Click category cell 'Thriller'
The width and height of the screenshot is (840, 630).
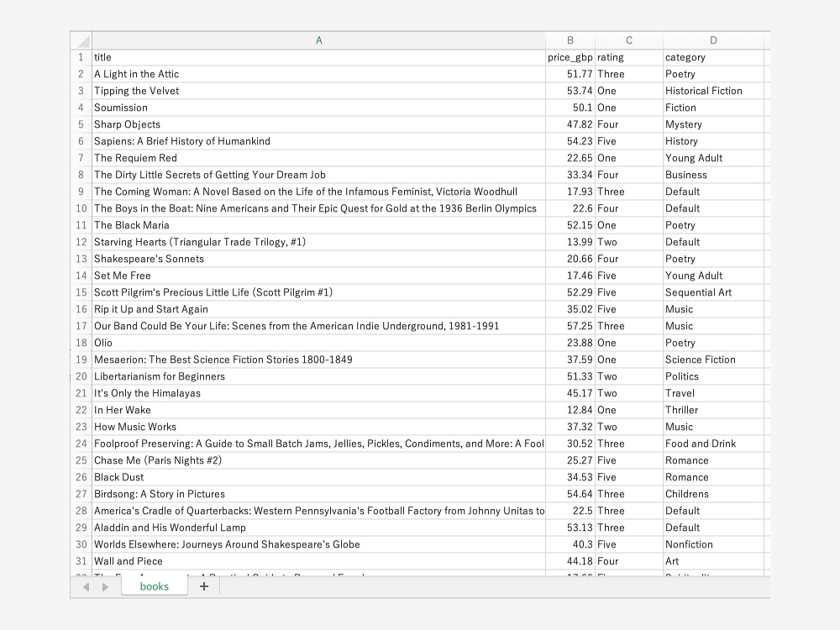713,410
